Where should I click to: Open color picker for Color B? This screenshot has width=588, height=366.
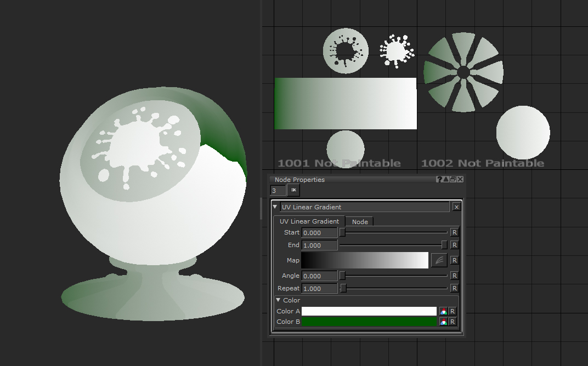tap(443, 322)
